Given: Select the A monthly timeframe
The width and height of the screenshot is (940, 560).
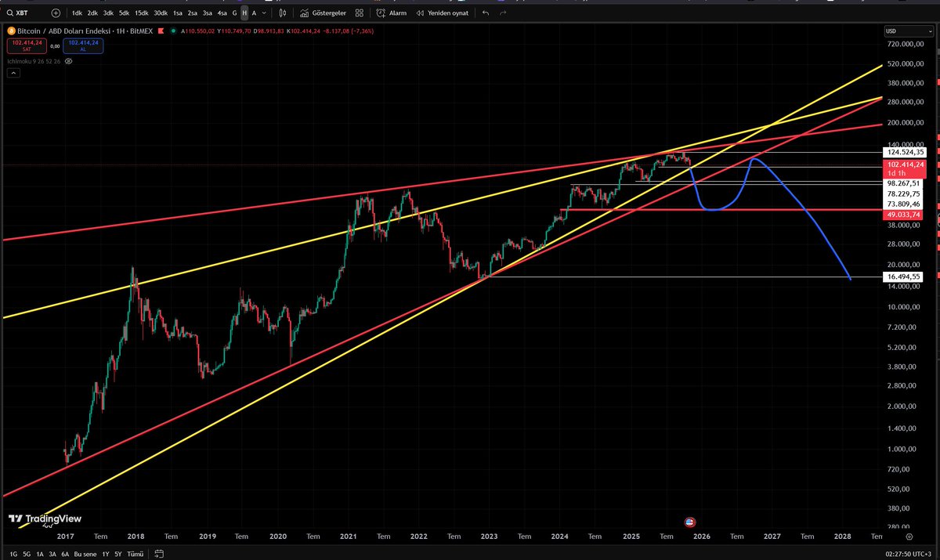Looking at the screenshot, I should tap(254, 13).
